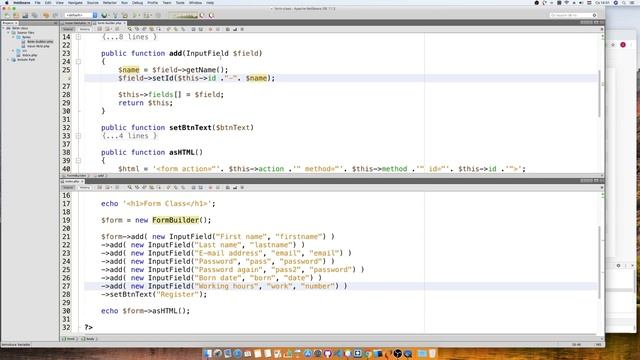The width and height of the screenshot is (640, 360).
Task: Open the project configuration dropdown in toolbar
Action: [81, 16]
